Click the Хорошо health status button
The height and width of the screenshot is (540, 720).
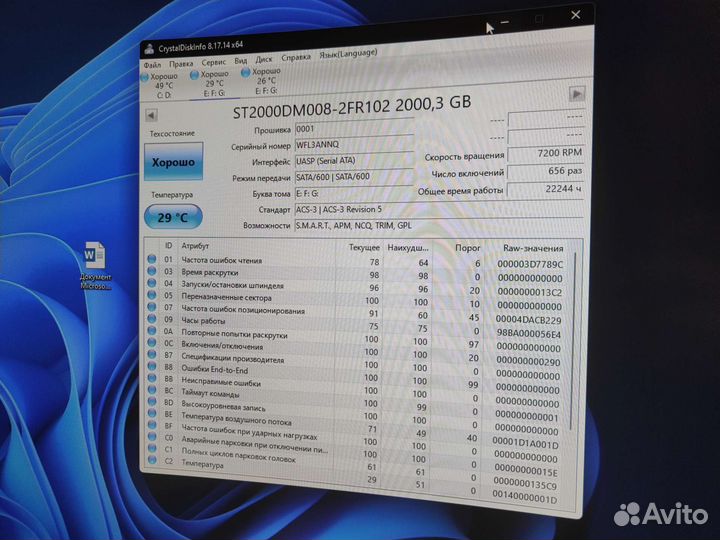(x=173, y=162)
